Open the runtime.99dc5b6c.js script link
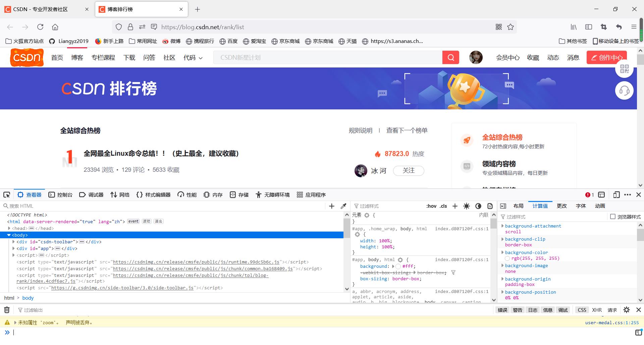This screenshot has width=644, height=345. click(196, 262)
